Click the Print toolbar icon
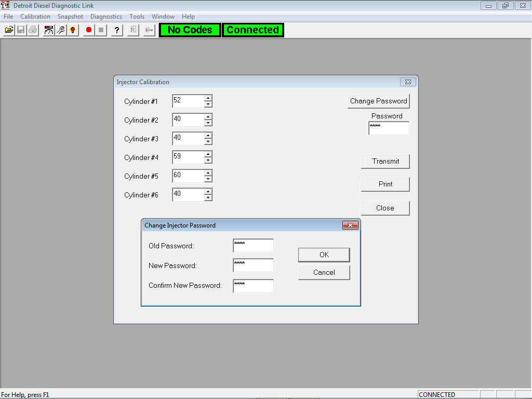Screen dimensions: 532x399 click(32, 30)
